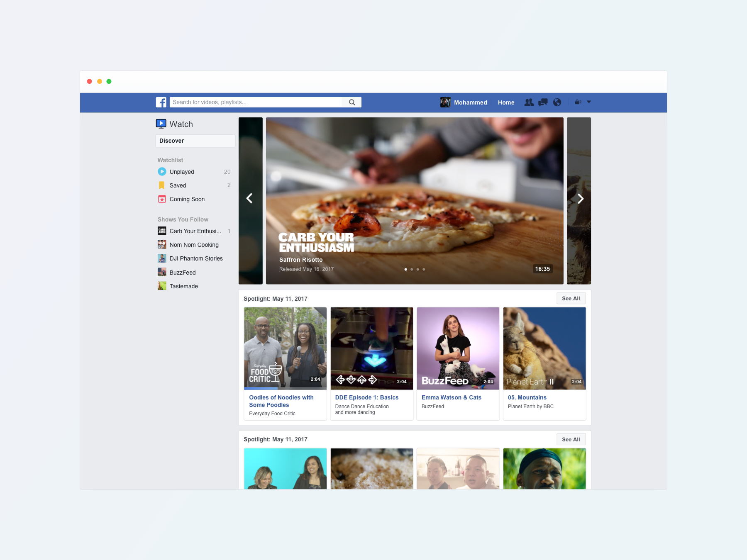747x560 pixels.
Task: Open the messages chat icon
Action: coord(543,102)
